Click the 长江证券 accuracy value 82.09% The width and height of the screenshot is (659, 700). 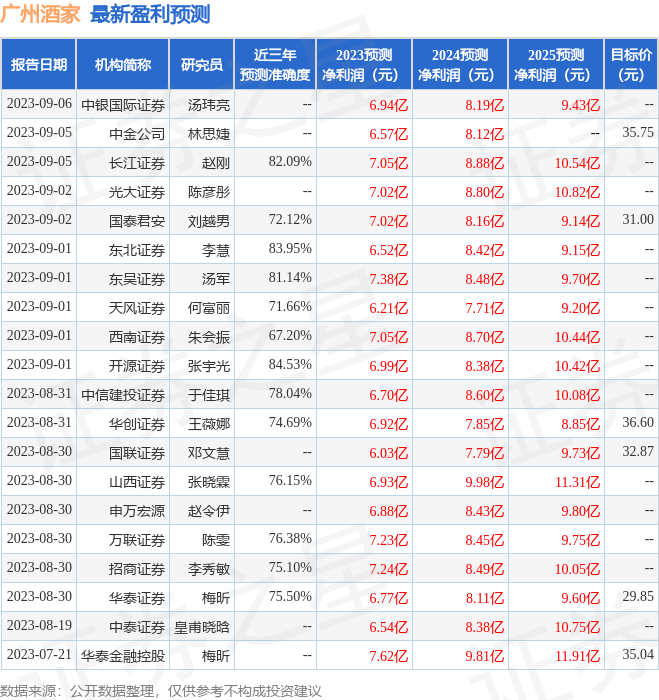(290, 161)
